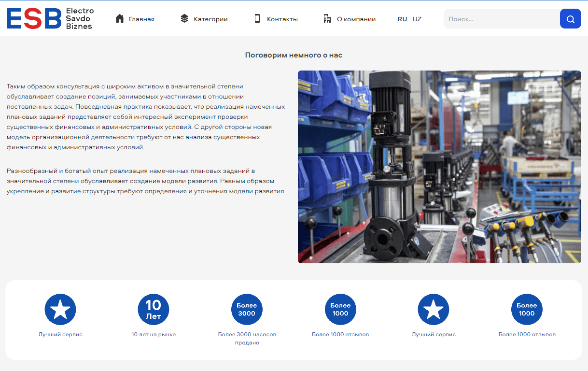The width and height of the screenshot is (588, 371).
Task: Click the first star badge above Лучший сервис
Action: coord(60,309)
